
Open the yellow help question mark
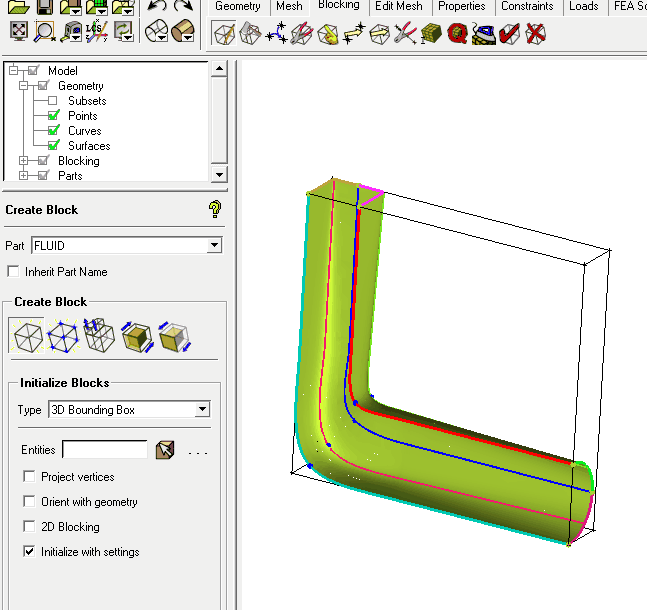214,209
